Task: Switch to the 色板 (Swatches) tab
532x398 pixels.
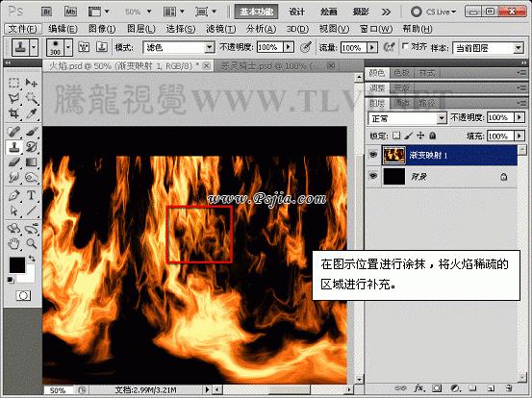Action: point(402,72)
